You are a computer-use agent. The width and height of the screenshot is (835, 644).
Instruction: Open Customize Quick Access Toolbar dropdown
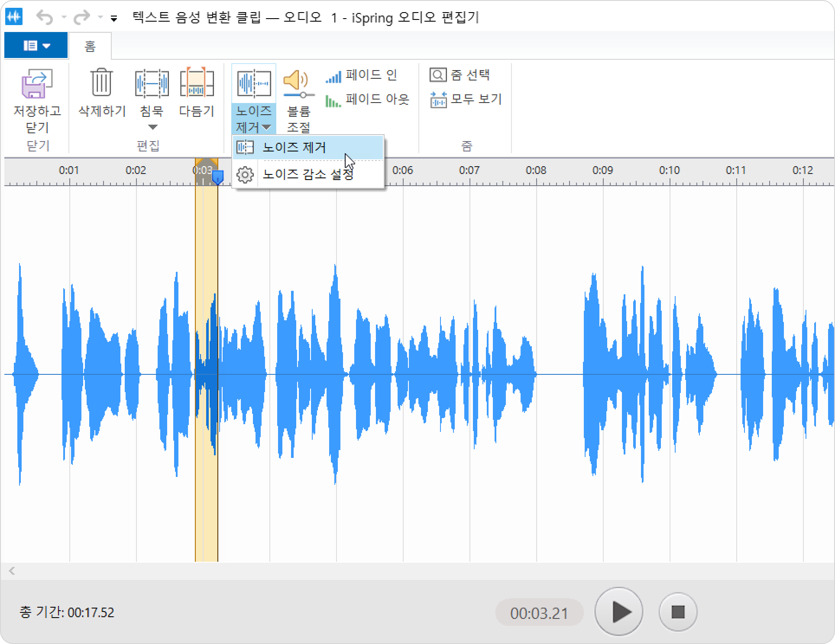[114, 19]
